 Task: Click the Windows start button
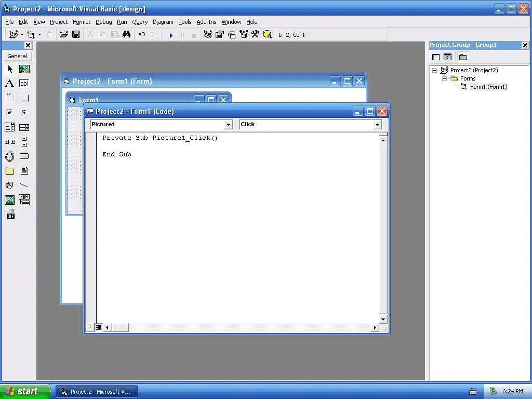[x=25, y=391]
